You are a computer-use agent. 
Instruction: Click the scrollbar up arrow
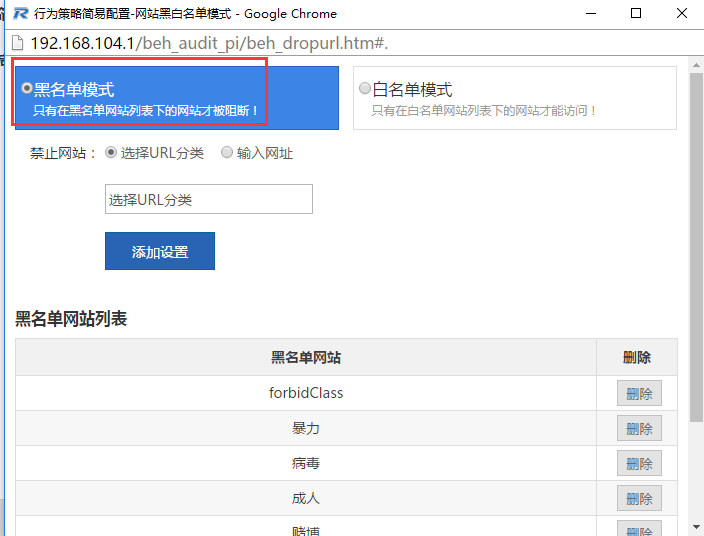point(695,68)
